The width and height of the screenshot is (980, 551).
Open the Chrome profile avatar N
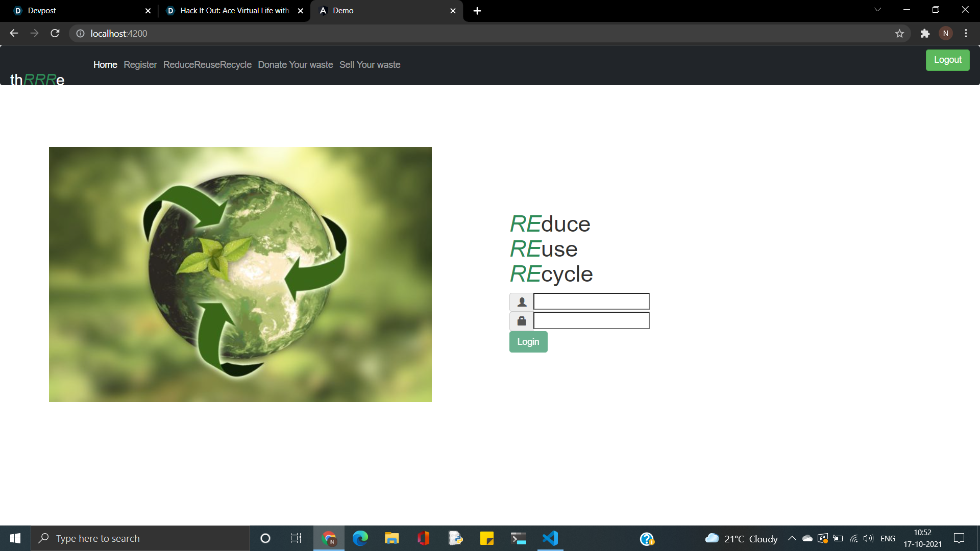point(945,33)
